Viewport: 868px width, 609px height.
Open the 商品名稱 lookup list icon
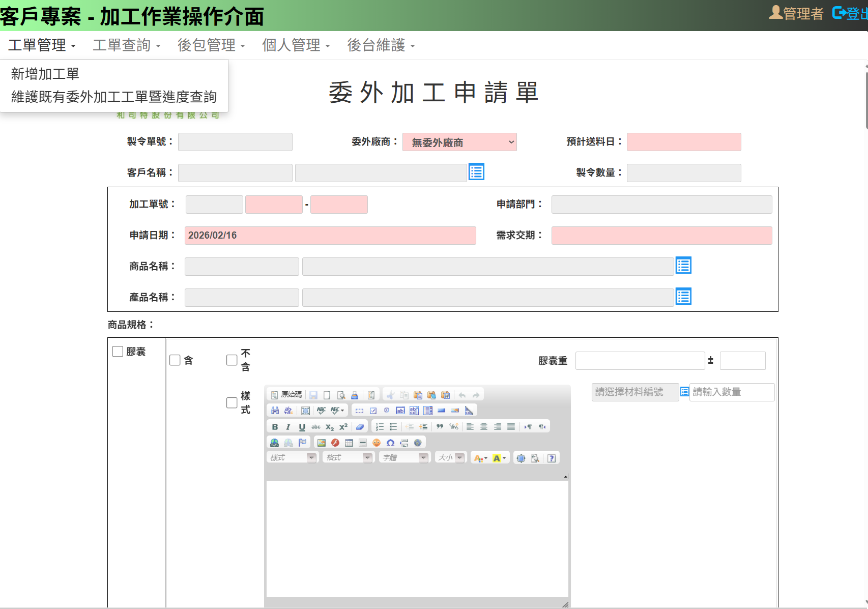683,265
